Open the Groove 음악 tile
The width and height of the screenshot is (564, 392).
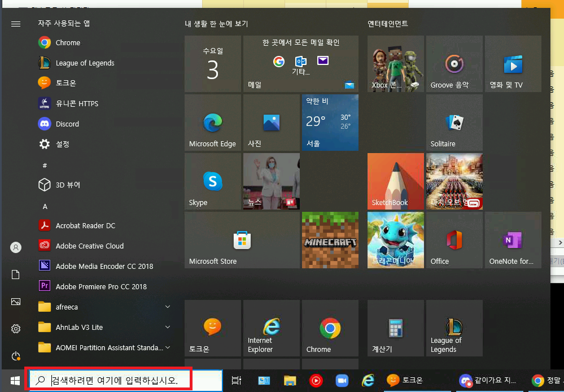(454, 64)
